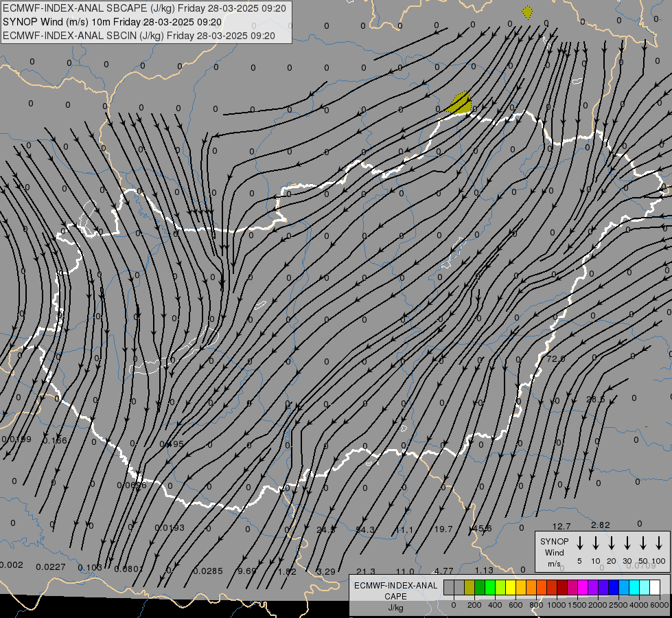Screen dimensions: 672x618
Task: Click the wind arrow above the 100 label
Action: [659, 543]
